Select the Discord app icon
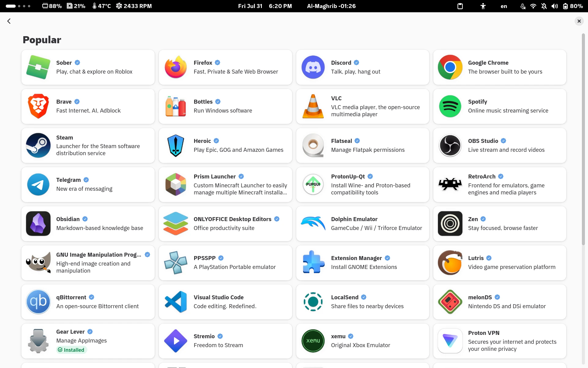This screenshot has width=588, height=368. pyautogui.click(x=313, y=67)
